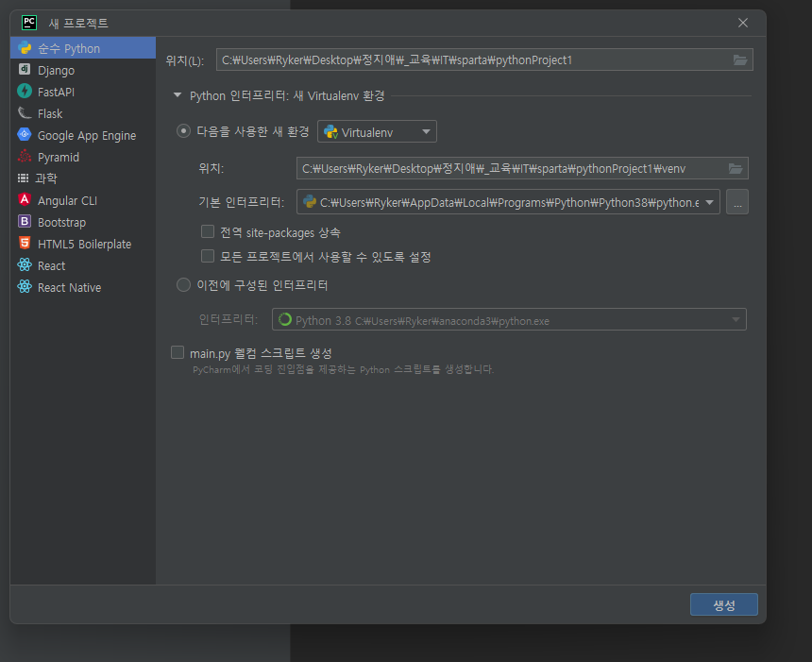Click the FastAPI lightning icon
The height and width of the screenshot is (662, 812).
[25, 92]
